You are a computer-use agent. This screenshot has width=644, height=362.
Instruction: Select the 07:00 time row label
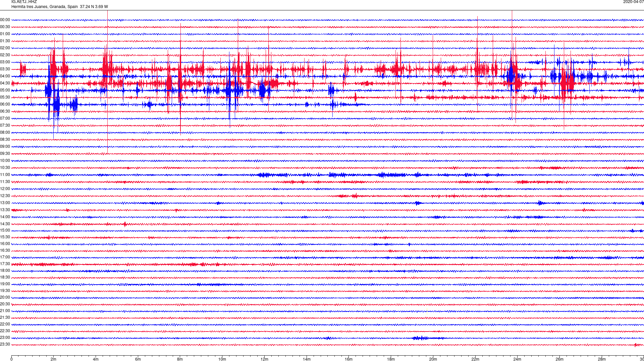coord(5,118)
